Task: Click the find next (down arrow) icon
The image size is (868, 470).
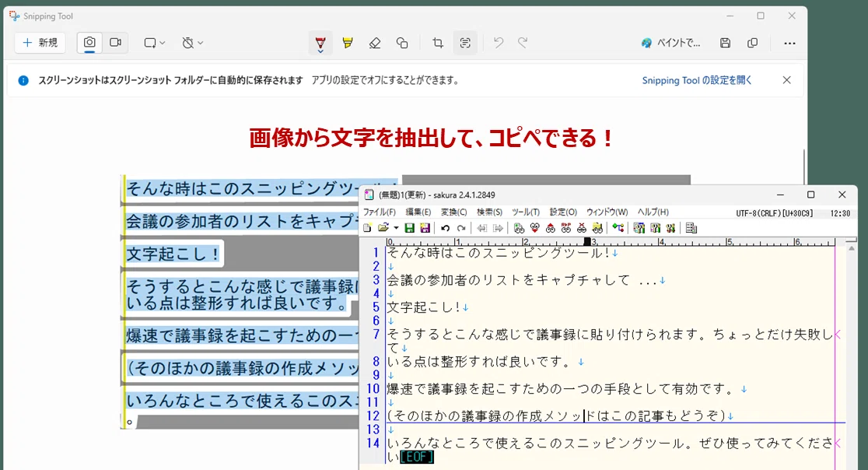Action: pos(534,228)
